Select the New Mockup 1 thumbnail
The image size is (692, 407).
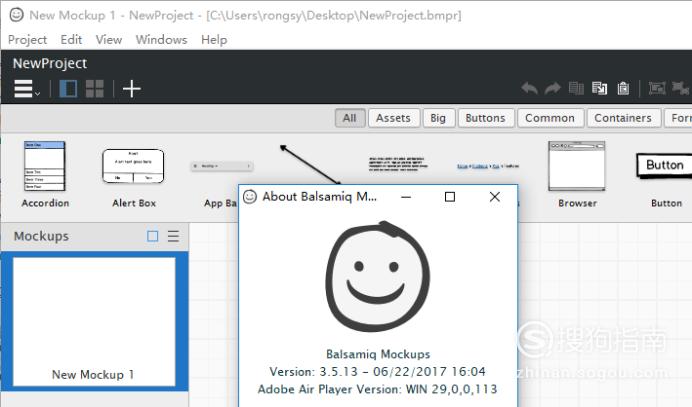click(x=94, y=321)
